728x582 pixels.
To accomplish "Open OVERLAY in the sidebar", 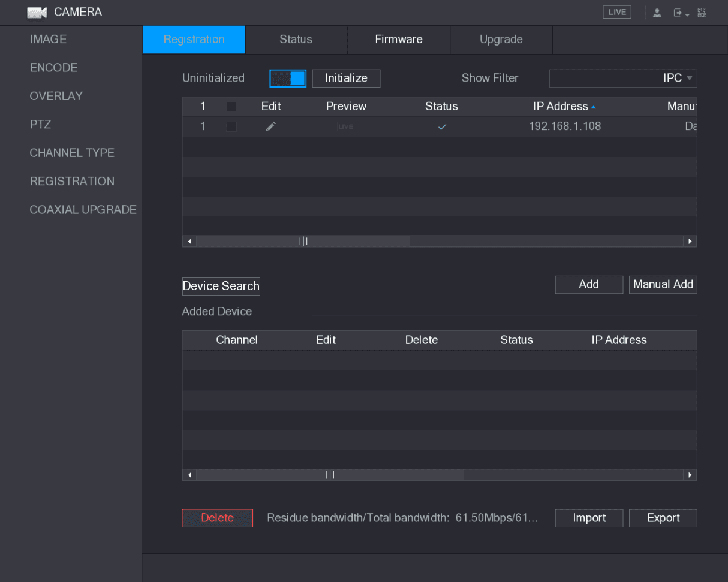I will click(x=56, y=96).
